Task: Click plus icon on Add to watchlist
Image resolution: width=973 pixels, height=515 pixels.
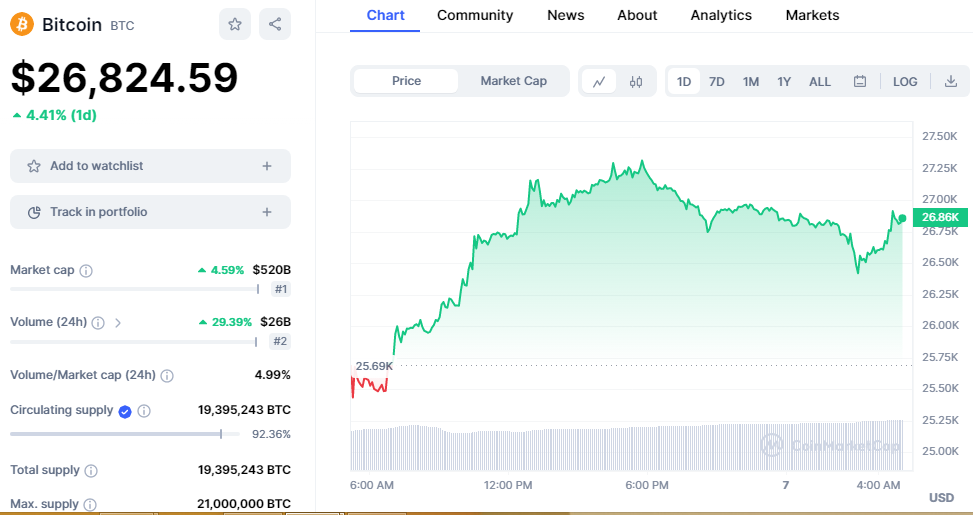Action: 267,166
